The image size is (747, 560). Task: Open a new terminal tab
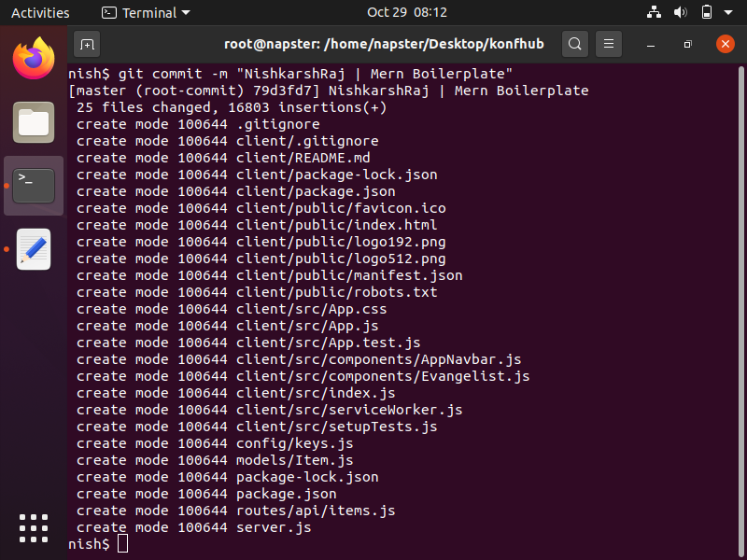pyautogui.click(x=87, y=44)
